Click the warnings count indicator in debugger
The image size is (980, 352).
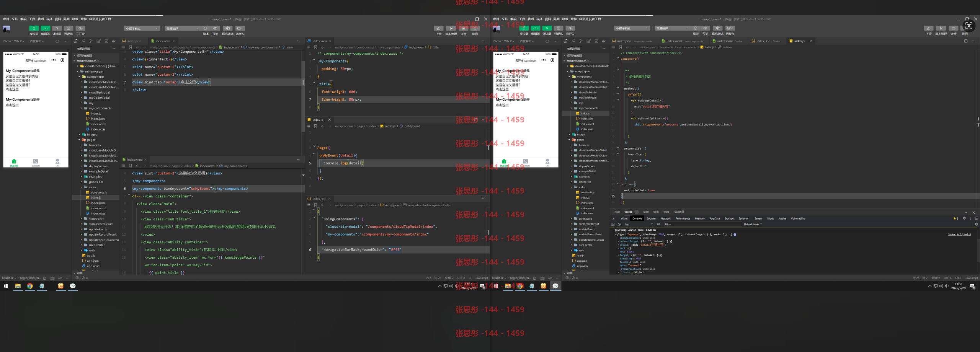point(955,218)
